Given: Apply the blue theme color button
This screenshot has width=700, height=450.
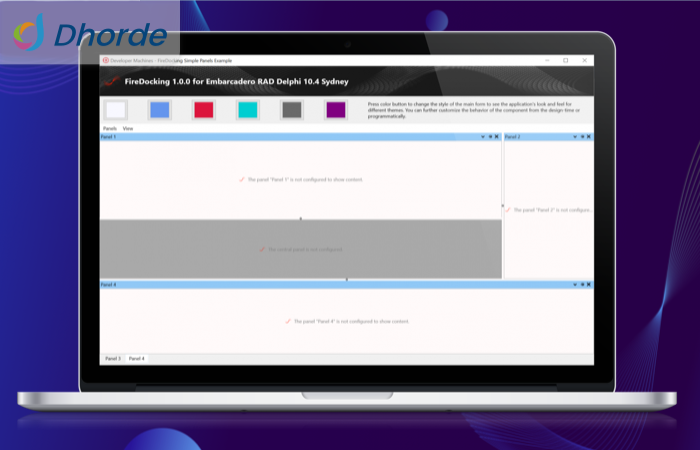Looking at the screenshot, I should (160, 110).
